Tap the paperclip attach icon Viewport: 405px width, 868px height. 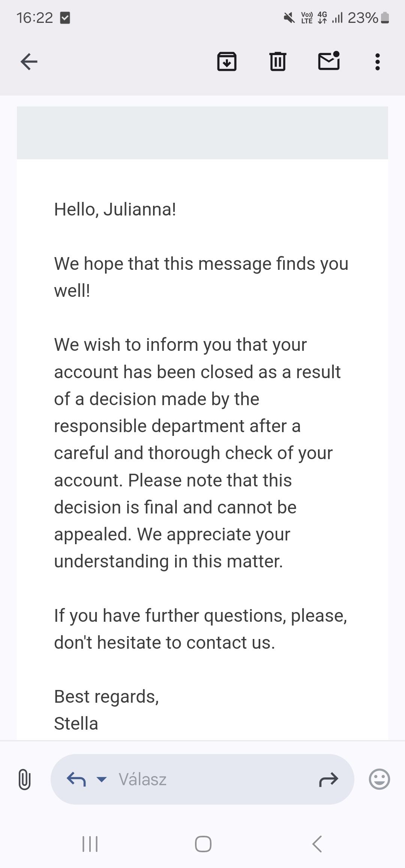pyautogui.click(x=24, y=779)
